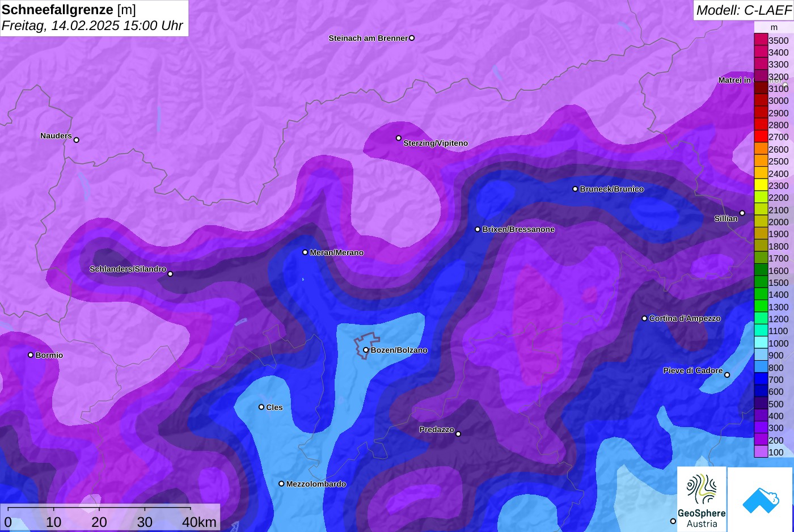Click the 40km scale bar label

pos(199,522)
